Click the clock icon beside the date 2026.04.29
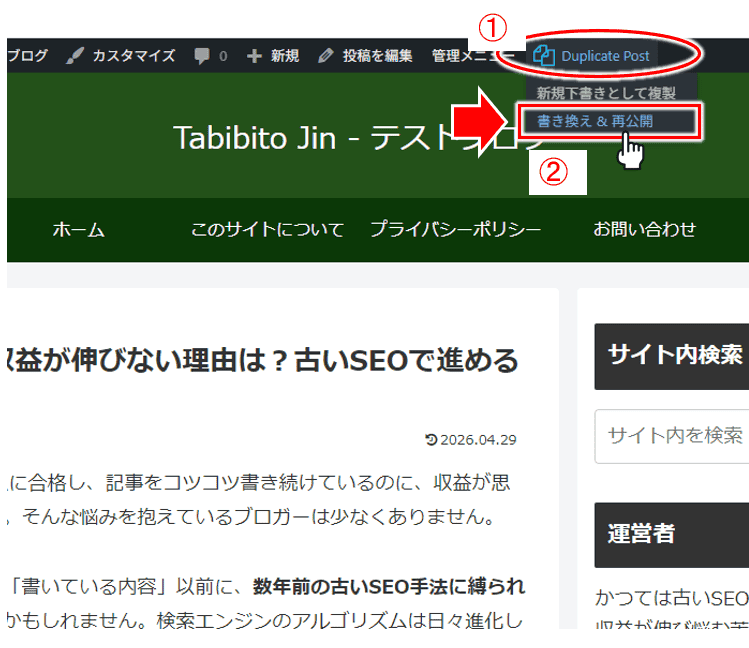 431,440
